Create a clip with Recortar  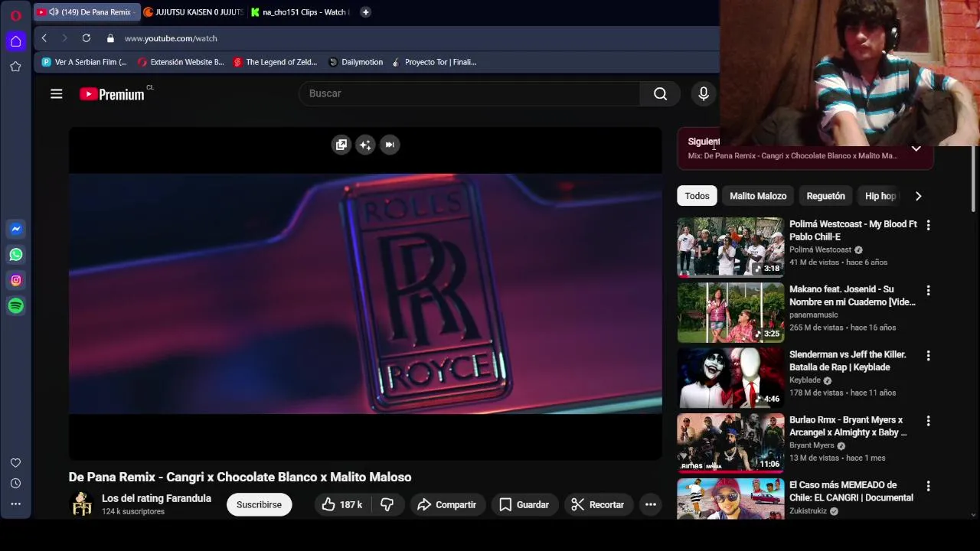click(x=598, y=504)
